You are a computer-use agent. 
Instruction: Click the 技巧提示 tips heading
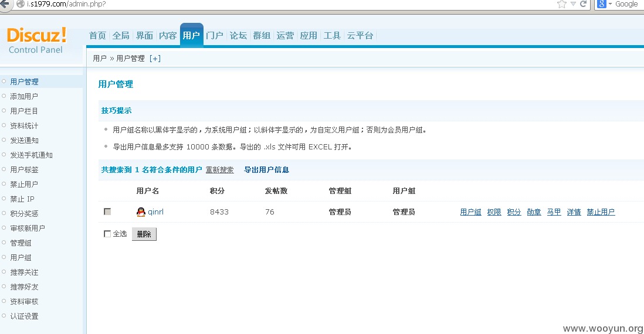pos(116,111)
